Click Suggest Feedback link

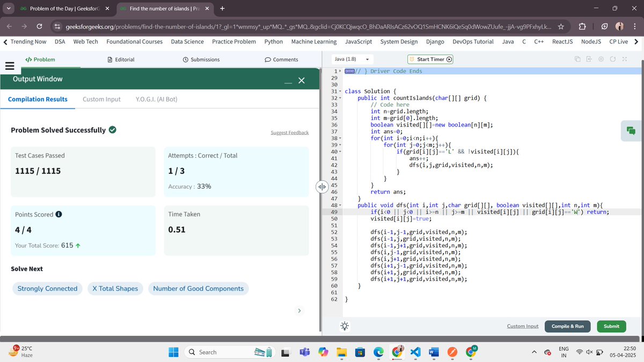(x=290, y=132)
